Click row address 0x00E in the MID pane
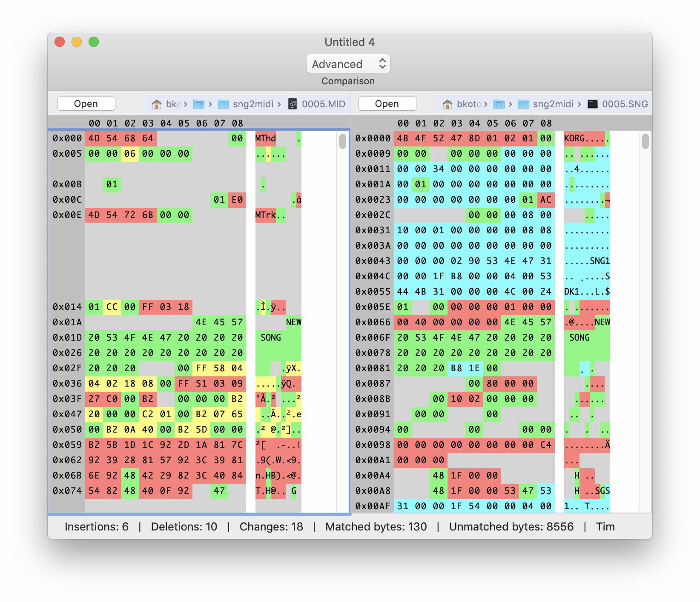700x602 pixels. [x=67, y=215]
